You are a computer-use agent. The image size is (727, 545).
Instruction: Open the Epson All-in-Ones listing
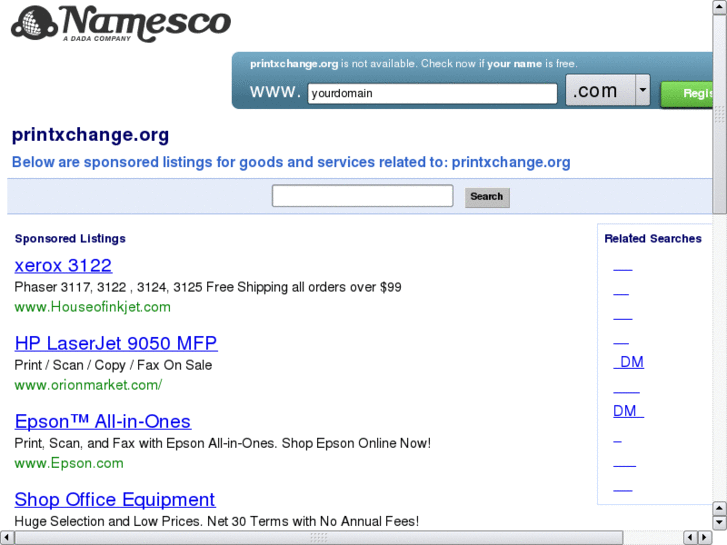coord(102,422)
